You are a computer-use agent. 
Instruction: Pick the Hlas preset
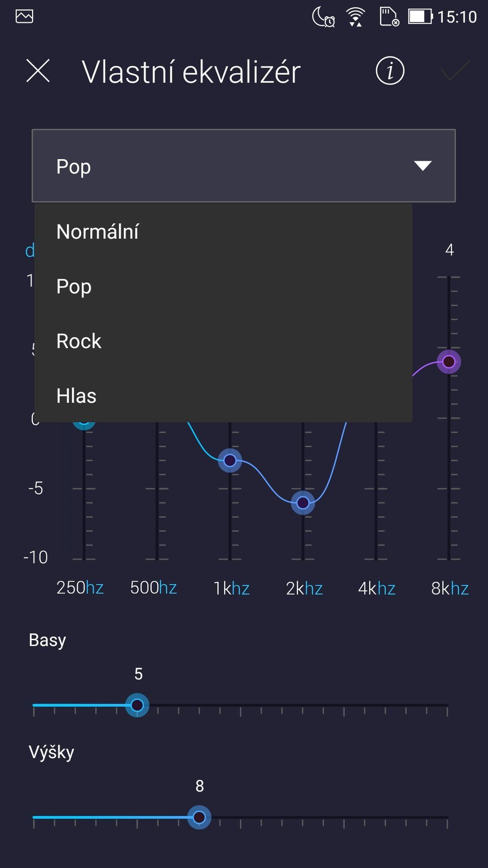tap(76, 396)
